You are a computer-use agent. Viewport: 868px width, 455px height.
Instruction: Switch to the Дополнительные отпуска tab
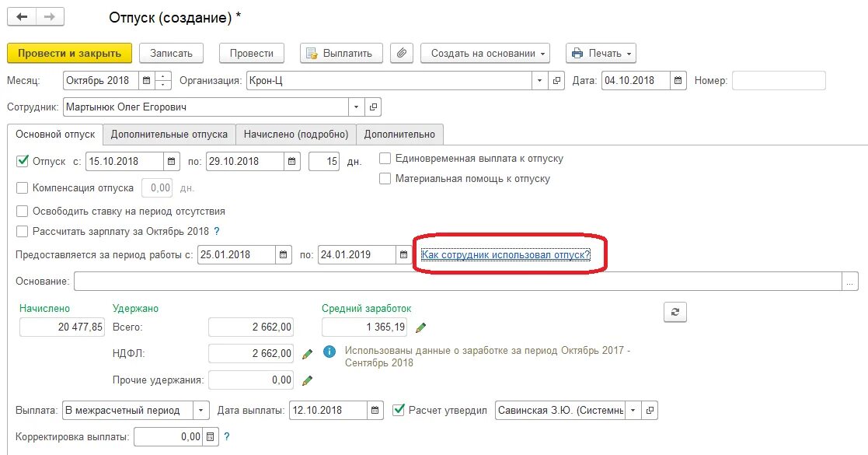[169, 134]
